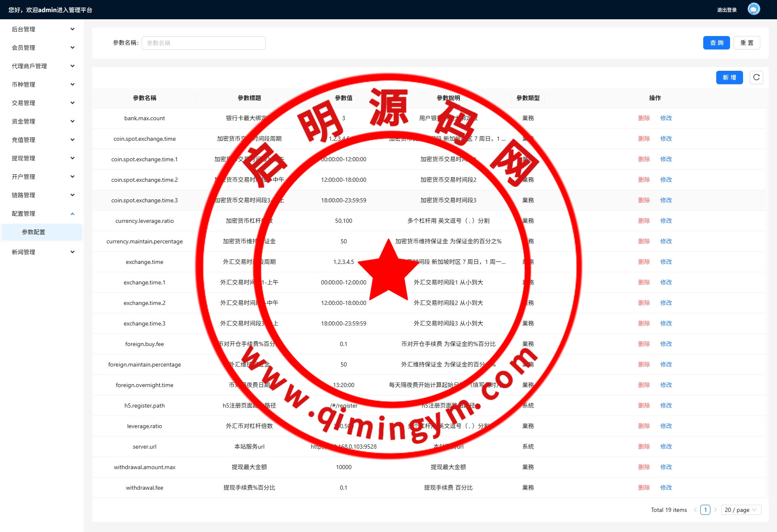Edit the server.url parameter
This screenshot has width=777, height=532.
coord(666,447)
